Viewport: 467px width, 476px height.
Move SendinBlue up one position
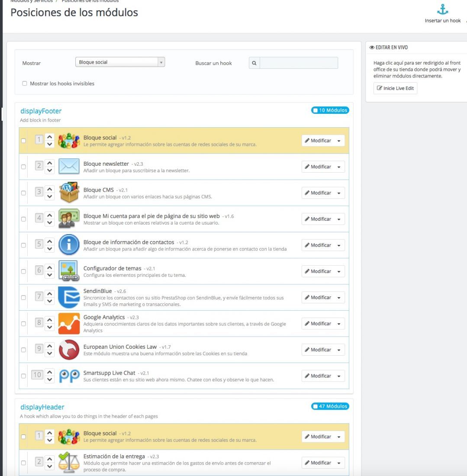[x=50, y=294]
